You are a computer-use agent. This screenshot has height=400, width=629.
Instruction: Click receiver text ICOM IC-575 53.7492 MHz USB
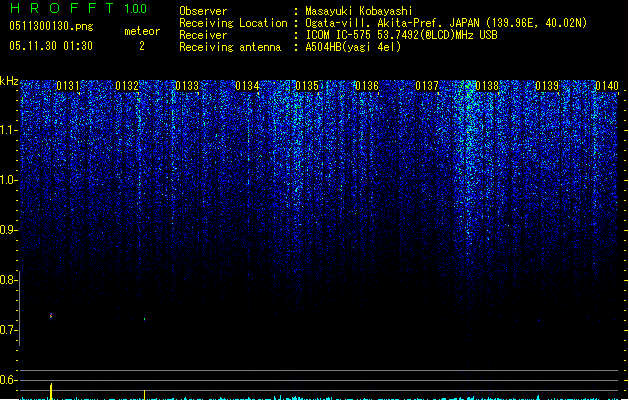[x=402, y=35]
